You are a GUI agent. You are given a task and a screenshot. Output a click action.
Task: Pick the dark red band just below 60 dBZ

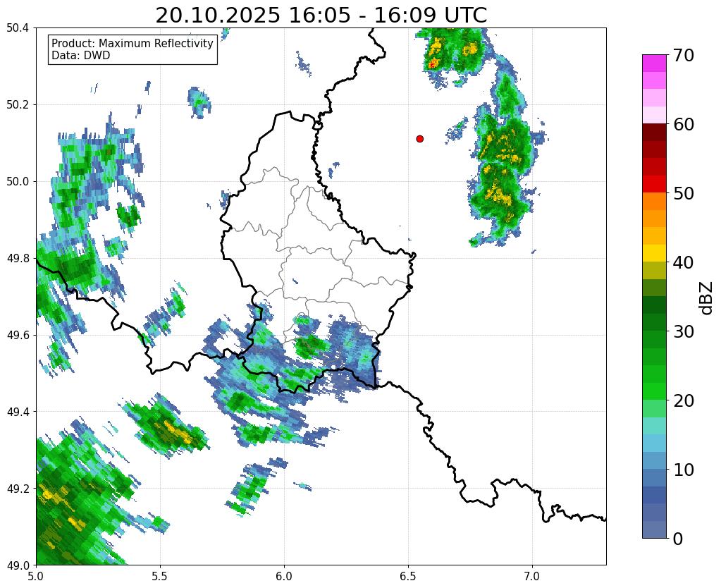(654, 132)
